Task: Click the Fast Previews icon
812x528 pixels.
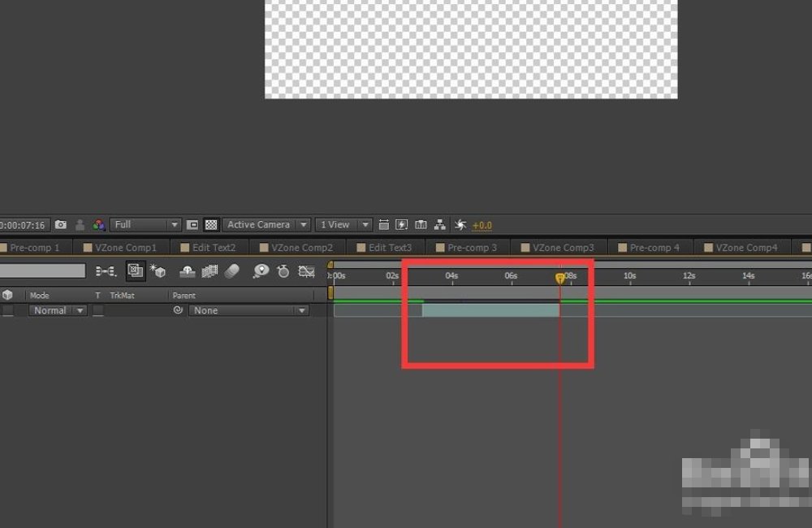Action: point(401,225)
